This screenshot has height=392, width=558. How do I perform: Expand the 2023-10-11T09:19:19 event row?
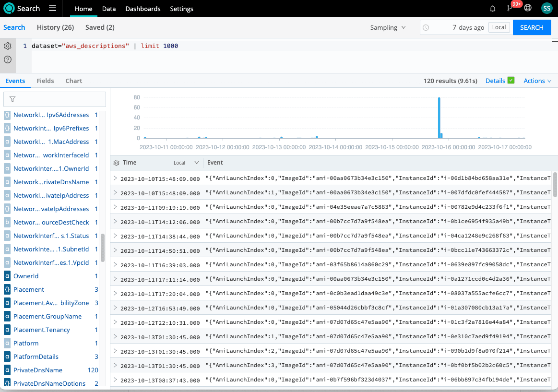point(115,207)
